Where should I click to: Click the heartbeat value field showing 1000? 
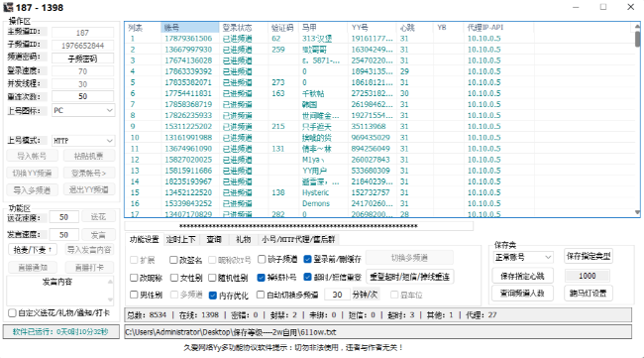pos(588,276)
